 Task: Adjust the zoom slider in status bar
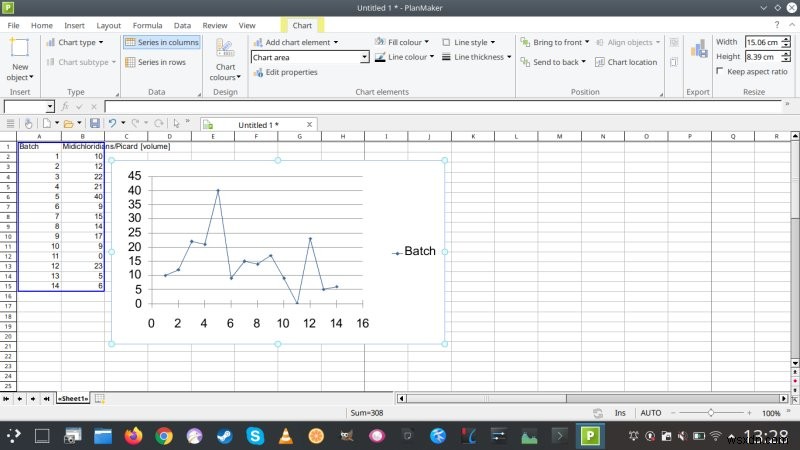tap(711, 413)
